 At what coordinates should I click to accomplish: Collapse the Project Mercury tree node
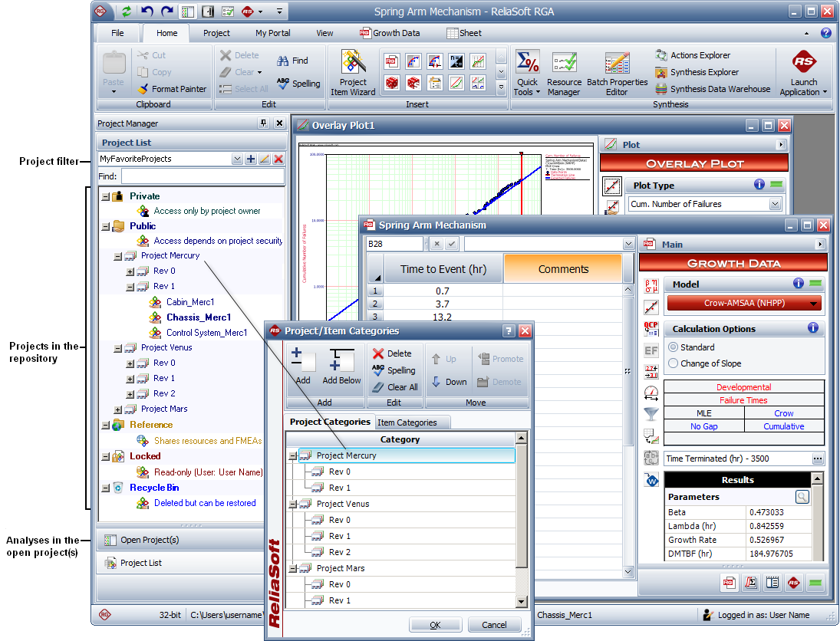[118, 256]
